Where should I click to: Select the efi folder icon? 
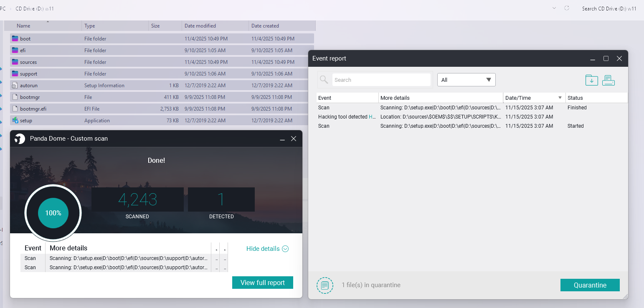[15, 50]
